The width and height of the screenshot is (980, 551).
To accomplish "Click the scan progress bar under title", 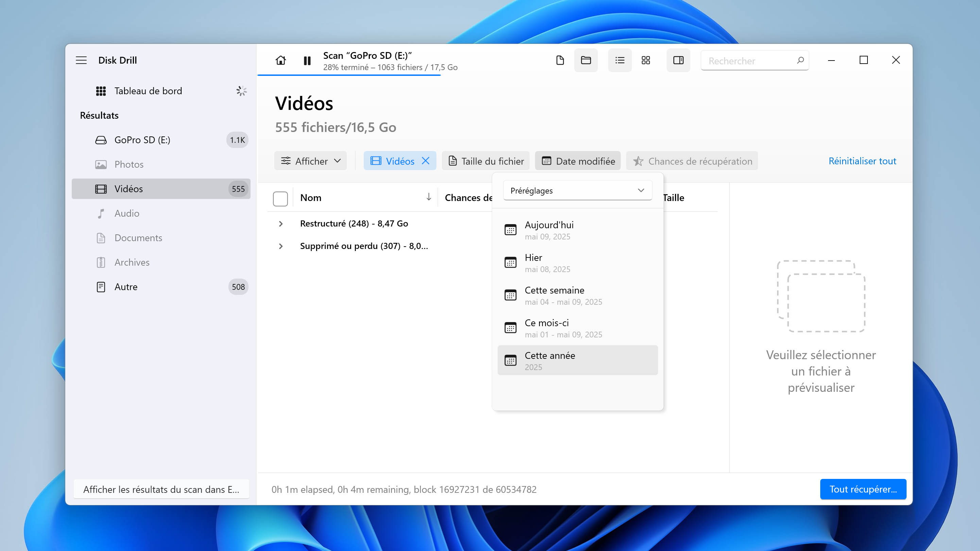I will pos(349,75).
